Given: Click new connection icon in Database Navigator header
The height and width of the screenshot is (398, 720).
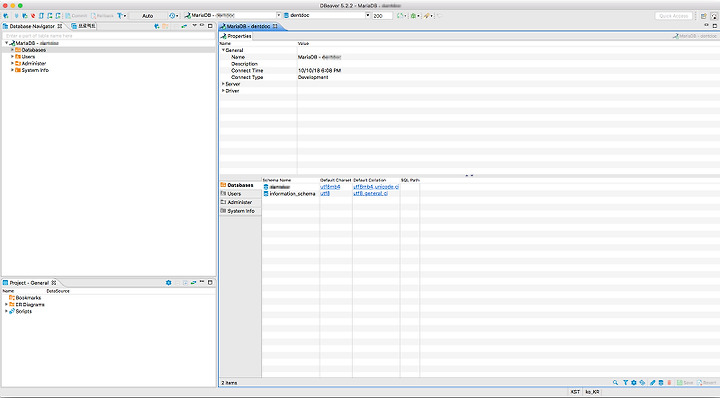Looking at the screenshot, I should coord(157,26).
